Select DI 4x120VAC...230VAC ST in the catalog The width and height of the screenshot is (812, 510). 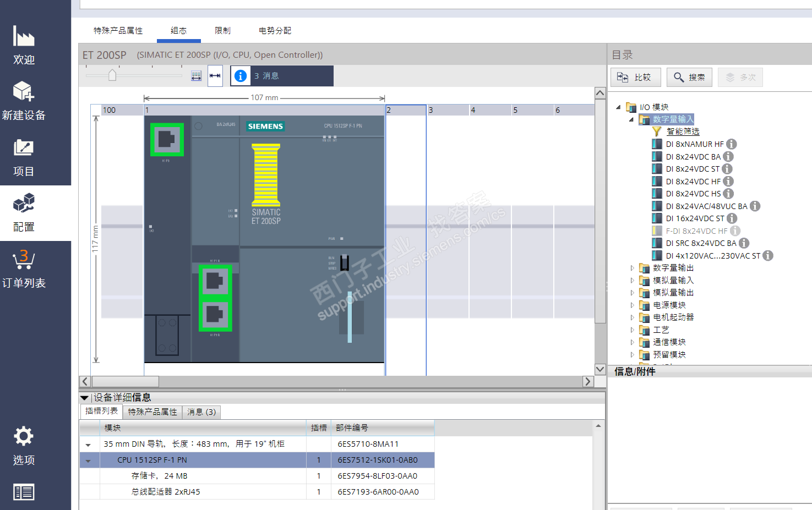tap(713, 256)
